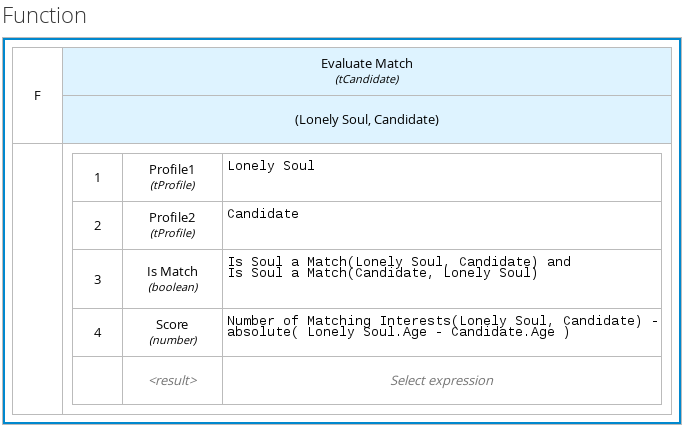Select row number 3 in context table
Screen dimensions: 688x430
click(97, 279)
